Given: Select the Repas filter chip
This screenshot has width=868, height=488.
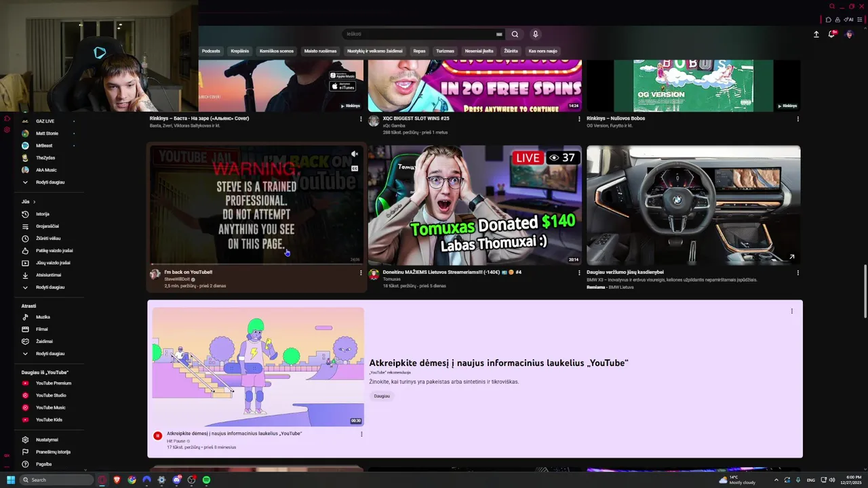Looking at the screenshot, I should tap(419, 51).
